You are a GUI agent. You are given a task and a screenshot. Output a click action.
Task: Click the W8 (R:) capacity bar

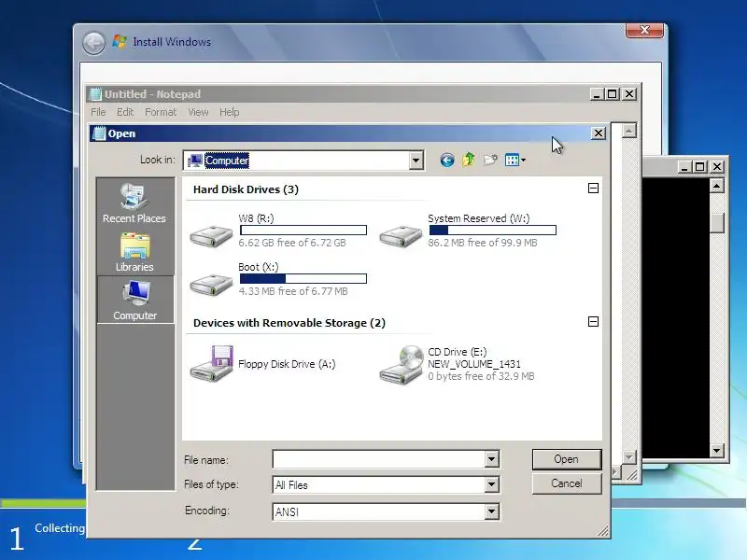coord(303,231)
